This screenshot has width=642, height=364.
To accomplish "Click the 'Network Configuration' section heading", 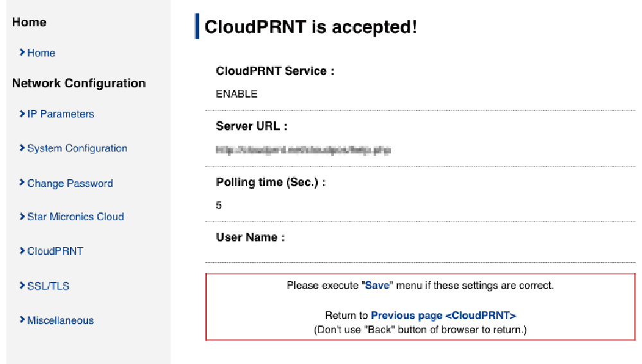I will click(x=79, y=83).
